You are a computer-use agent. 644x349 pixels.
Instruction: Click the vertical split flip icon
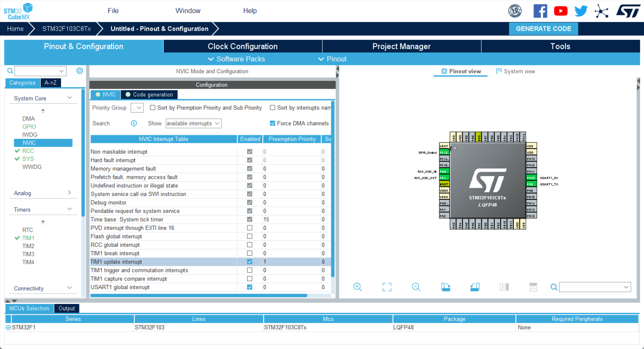[504, 287]
